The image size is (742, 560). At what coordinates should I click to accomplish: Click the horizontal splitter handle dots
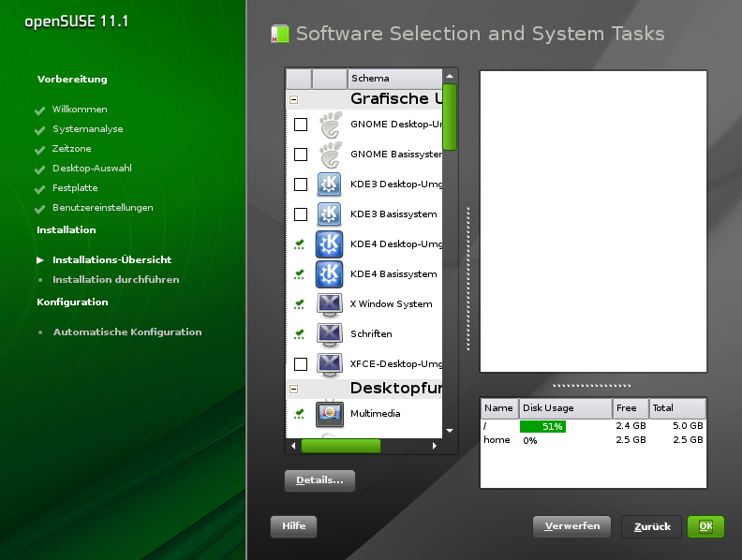pyautogui.click(x=591, y=386)
